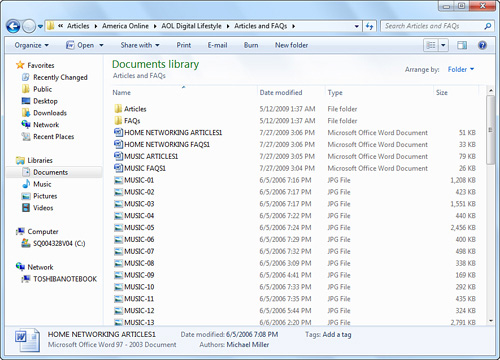This screenshot has height=360, width=500.
Task: Select MUSIC FAQS1 Word document icon
Action: [118, 168]
